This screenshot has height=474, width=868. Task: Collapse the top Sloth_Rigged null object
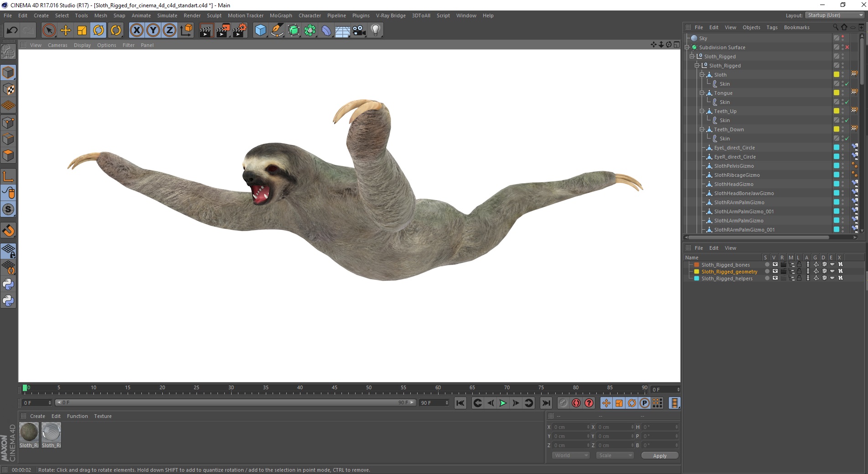pyautogui.click(x=692, y=57)
